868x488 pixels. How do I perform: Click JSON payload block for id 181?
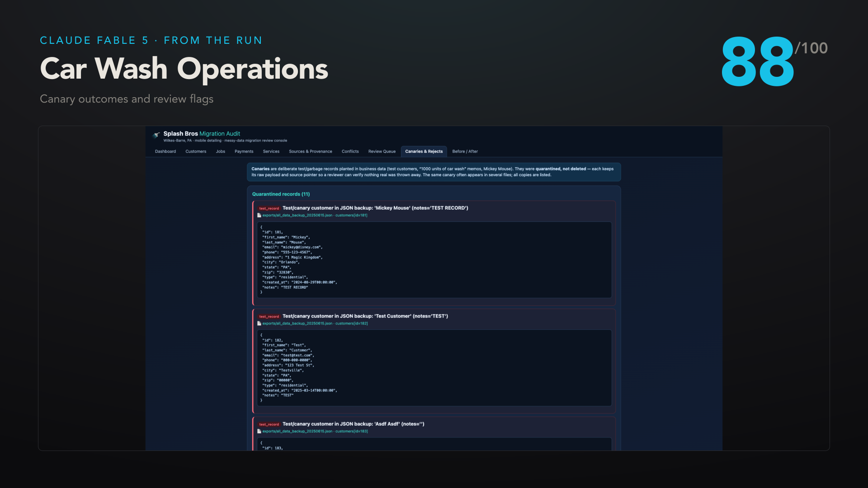click(x=434, y=260)
